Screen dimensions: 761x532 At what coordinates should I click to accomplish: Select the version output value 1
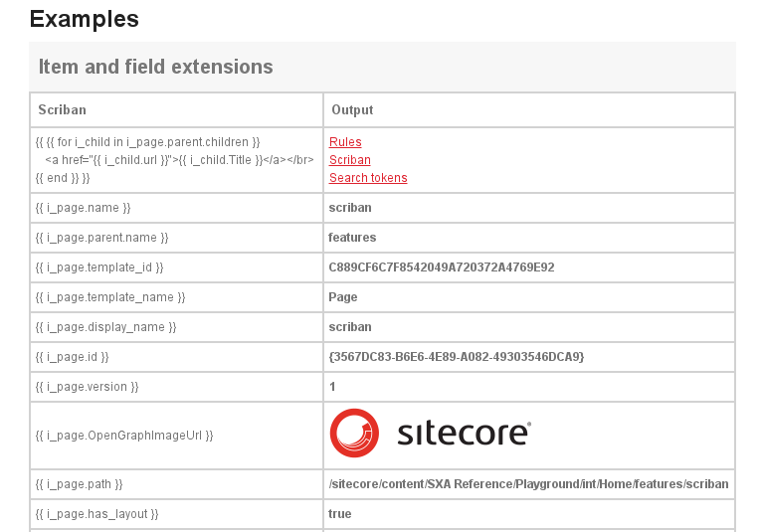(332, 387)
